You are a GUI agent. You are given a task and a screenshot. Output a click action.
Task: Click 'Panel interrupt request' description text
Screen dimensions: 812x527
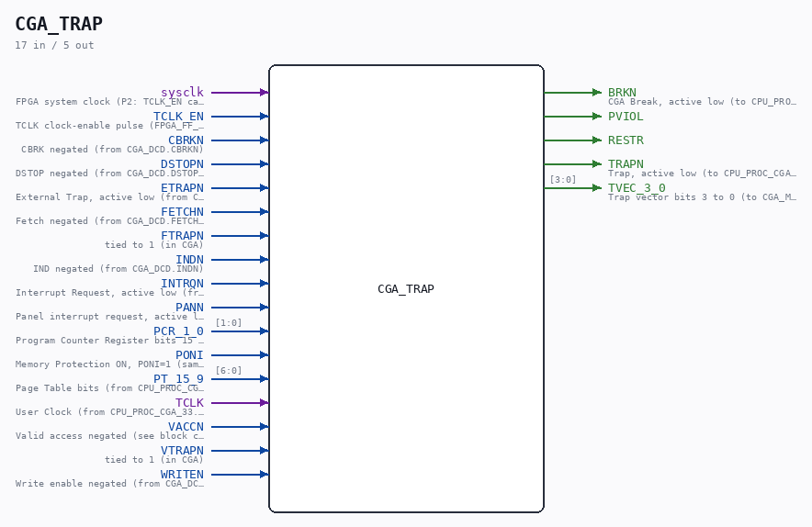pos(110,317)
